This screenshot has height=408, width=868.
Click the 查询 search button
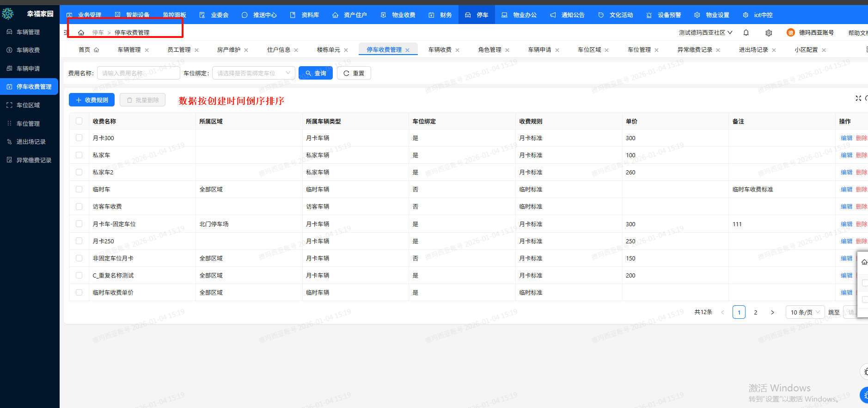pyautogui.click(x=316, y=73)
